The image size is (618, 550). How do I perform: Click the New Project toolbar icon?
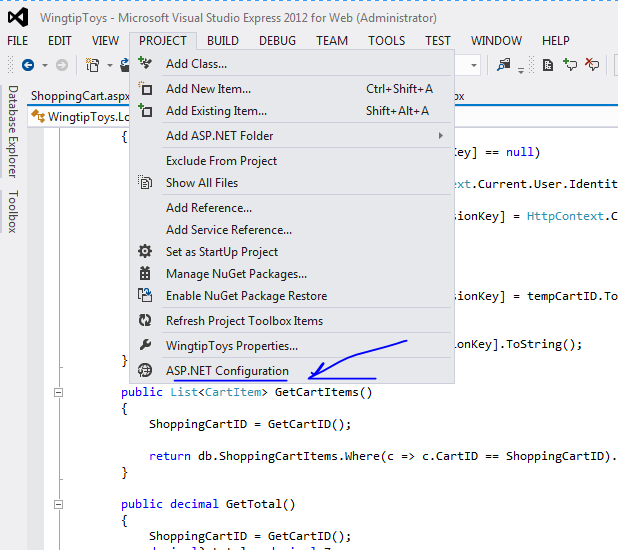(x=93, y=65)
